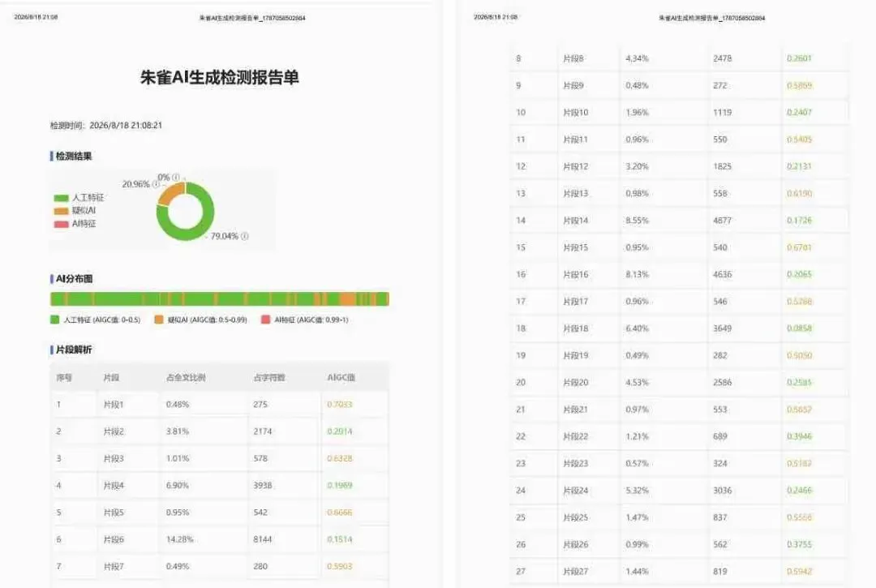Click the 1119 character count of 片段10
This screenshot has width=876, height=588.
coord(723,112)
